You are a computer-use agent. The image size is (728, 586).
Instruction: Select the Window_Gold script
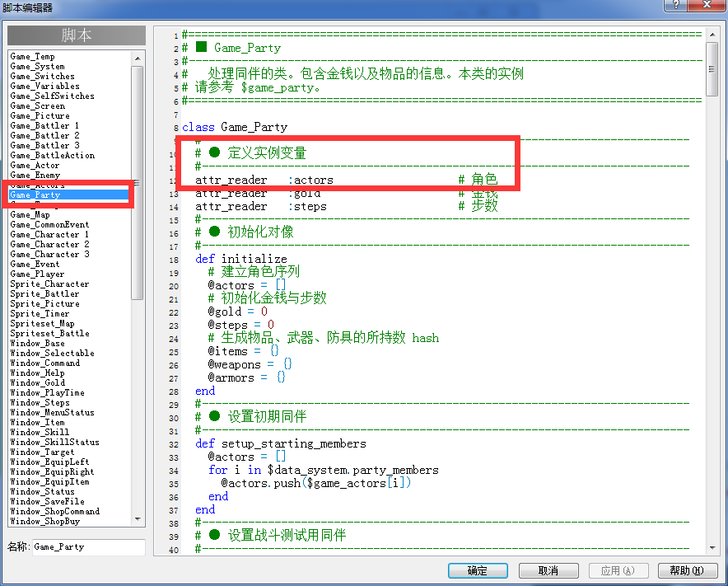pos(38,383)
